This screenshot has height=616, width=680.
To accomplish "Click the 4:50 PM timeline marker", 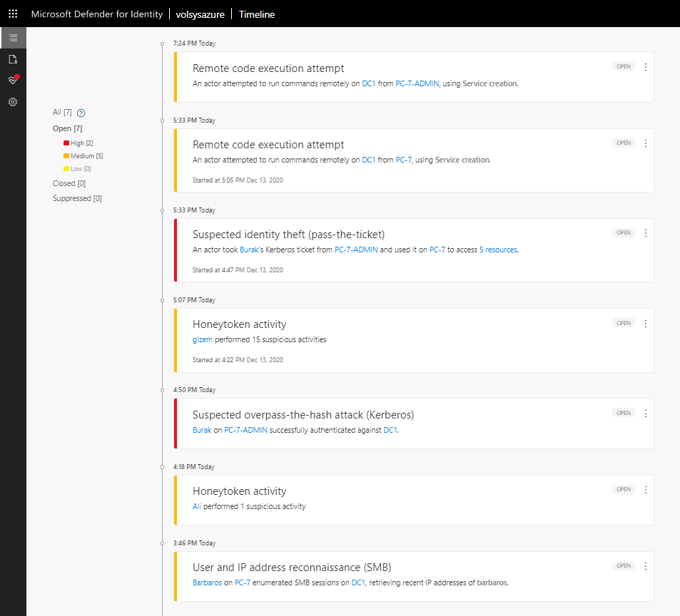I will click(x=163, y=390).
